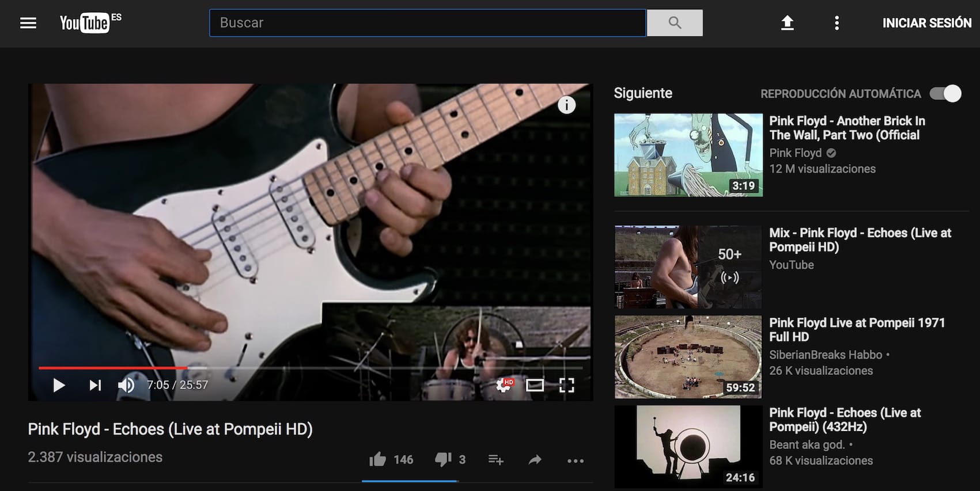Open the HD quality settings gear
The image size is (980, 491).
coord(505,385)
